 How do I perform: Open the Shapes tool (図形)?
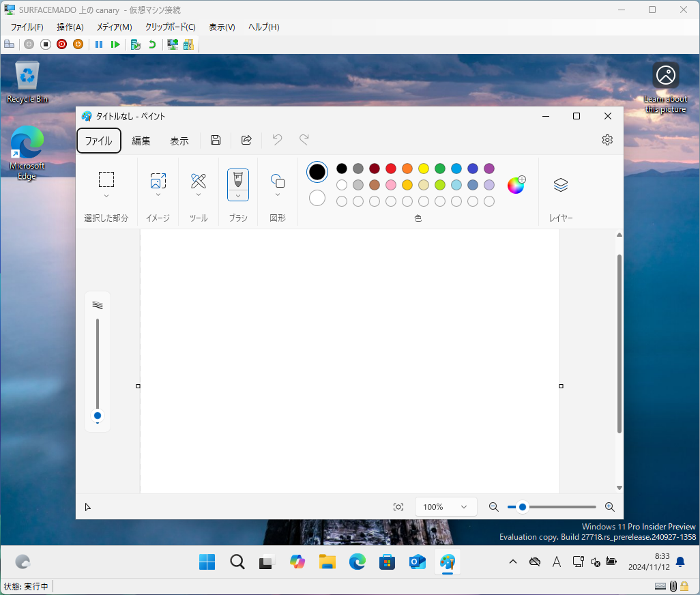click(x=277, y=182)
